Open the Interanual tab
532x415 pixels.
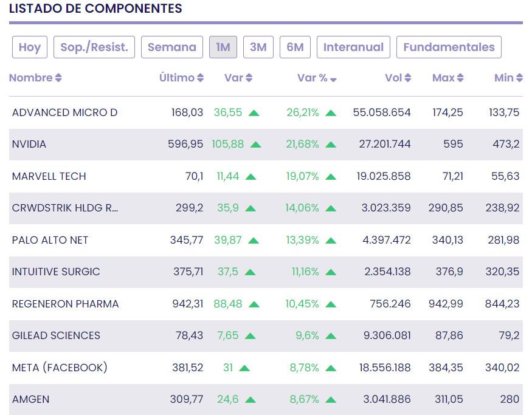353,47
